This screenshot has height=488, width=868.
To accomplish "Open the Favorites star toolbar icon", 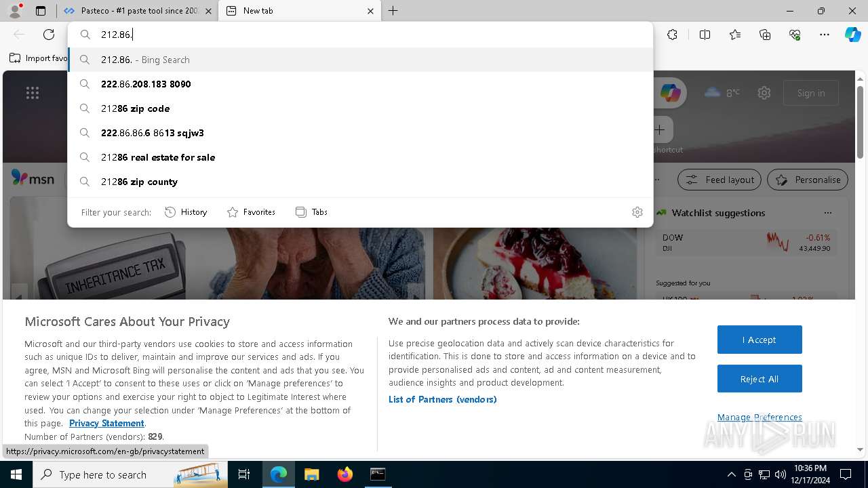I will (735, 35).
